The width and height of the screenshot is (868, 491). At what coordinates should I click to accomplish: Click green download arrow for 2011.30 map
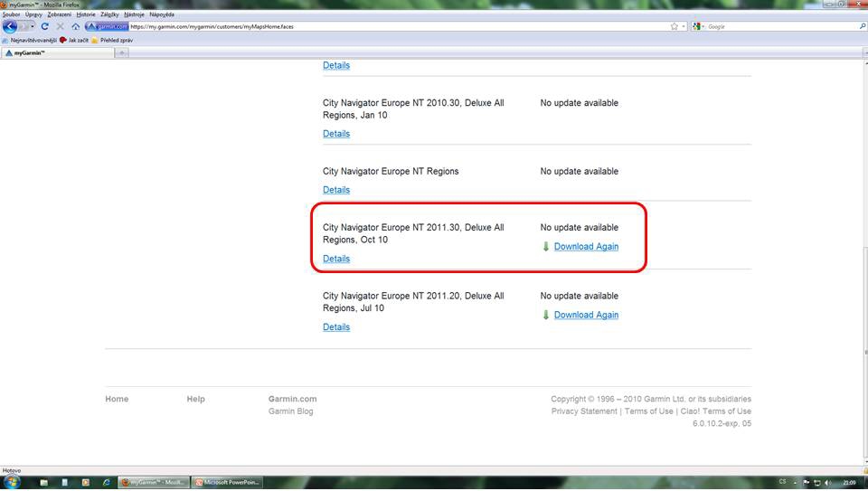tap(545, 247)
